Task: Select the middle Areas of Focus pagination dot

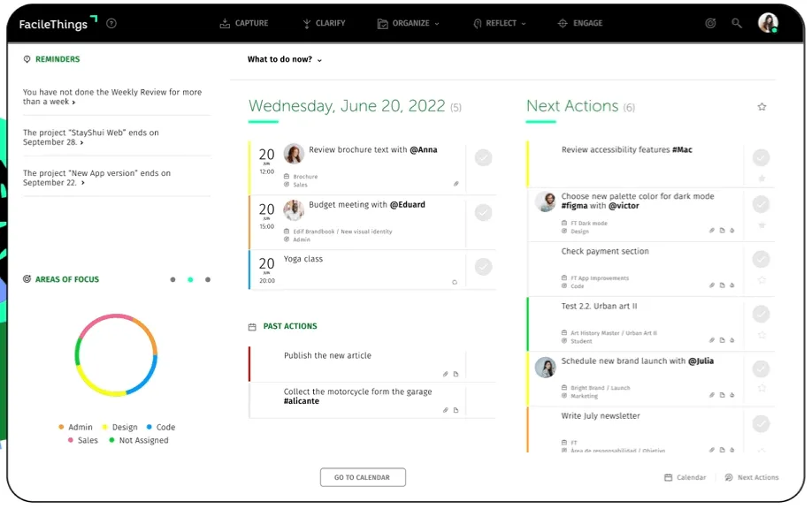Action: 190,279
